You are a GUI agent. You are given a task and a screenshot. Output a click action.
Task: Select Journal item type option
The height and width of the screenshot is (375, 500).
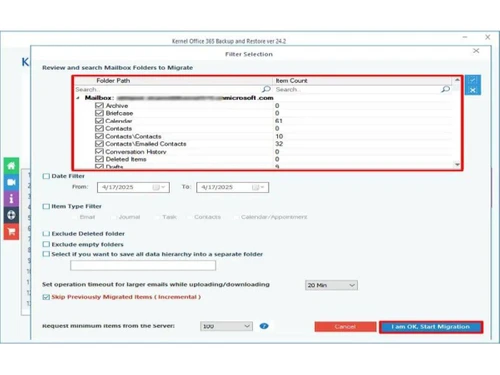pos(126,217)
